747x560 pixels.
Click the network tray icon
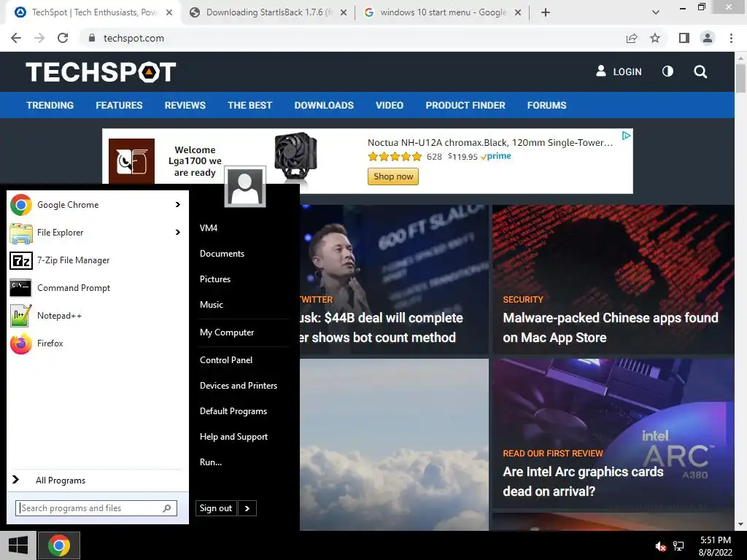point(678,546)
